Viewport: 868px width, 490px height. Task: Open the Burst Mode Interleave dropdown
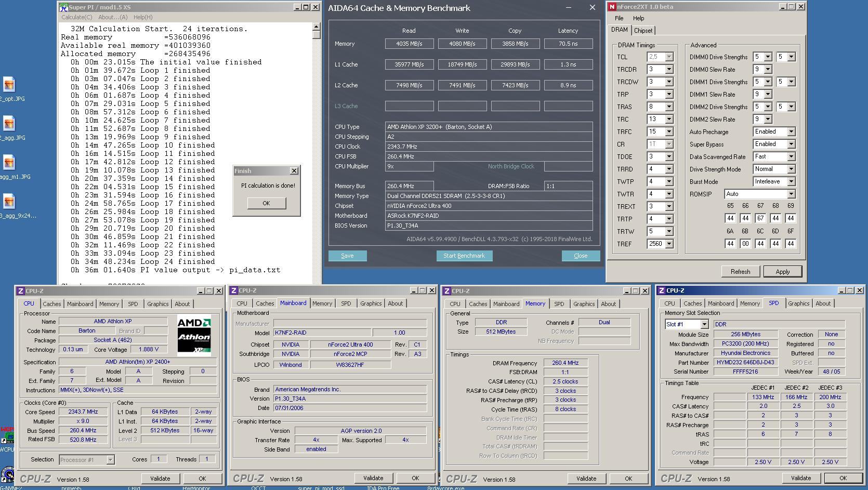coord(791,181)
